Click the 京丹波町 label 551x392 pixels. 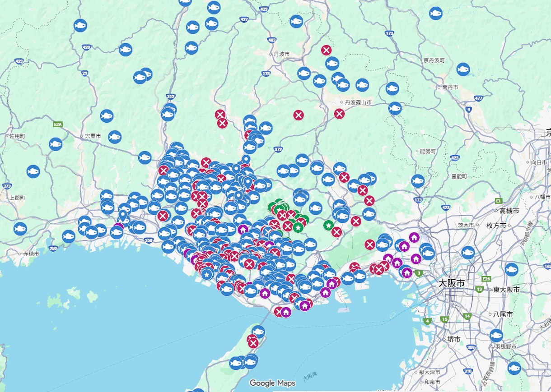click(434, 60)
